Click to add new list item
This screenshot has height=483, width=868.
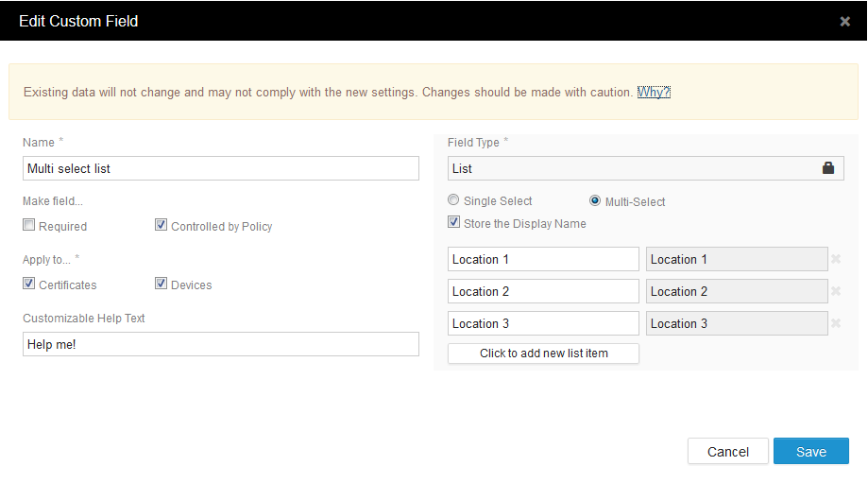tap(543, 354)
